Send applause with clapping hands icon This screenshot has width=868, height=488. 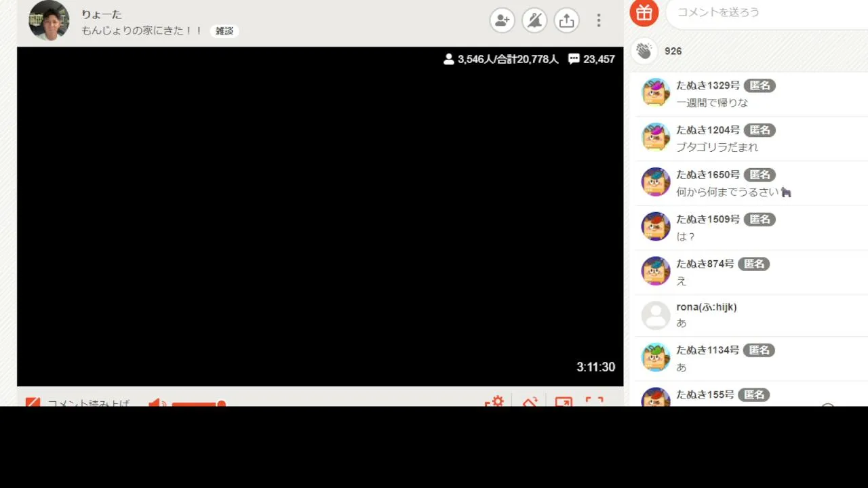[644, 51]
